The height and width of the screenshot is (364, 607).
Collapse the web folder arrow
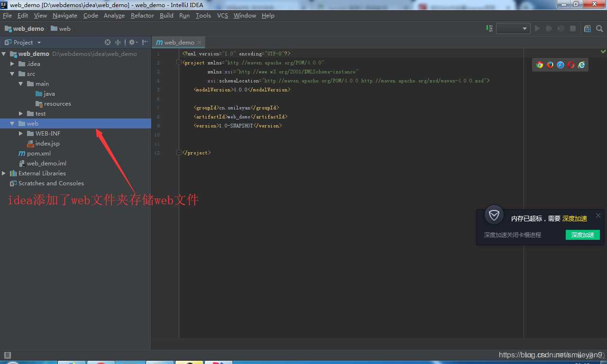12,124
